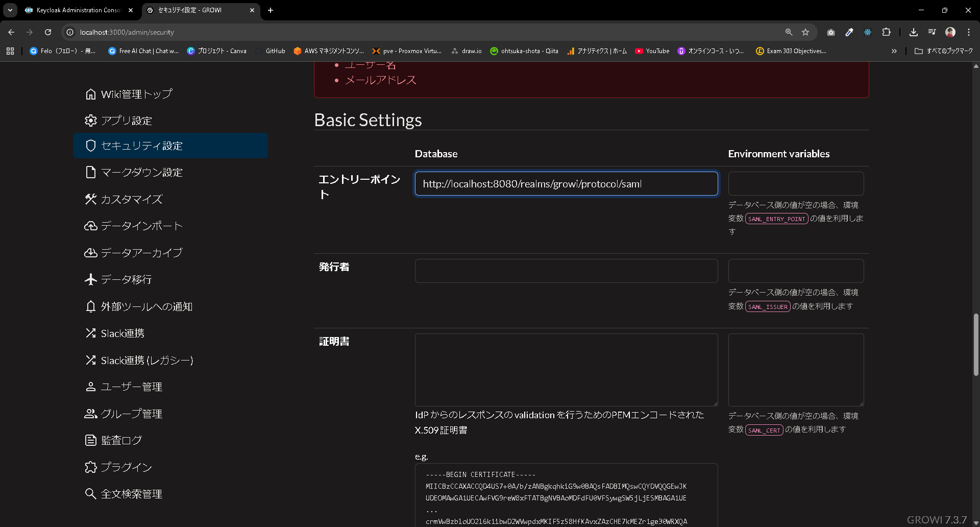Select セキュリティ設定 menu item
The height and width of the screenshot is (527, 980).
(170, 146)
